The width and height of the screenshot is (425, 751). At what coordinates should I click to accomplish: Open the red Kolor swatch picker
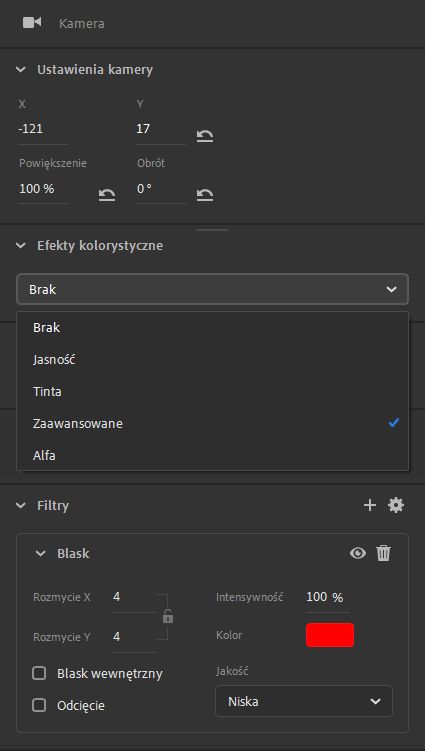pyautogui.click(x=330, y=635)
